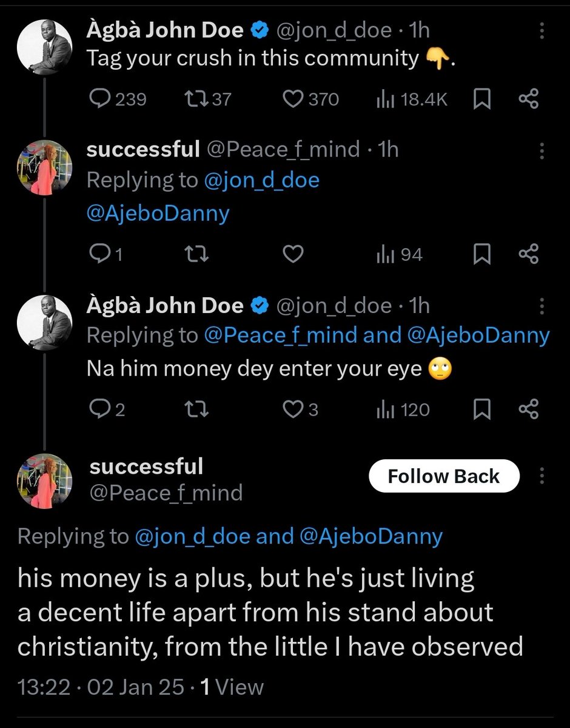This screenshot has height=728, width=570.
Task: Open more options on successful's first reply
Action: (541, 150)
